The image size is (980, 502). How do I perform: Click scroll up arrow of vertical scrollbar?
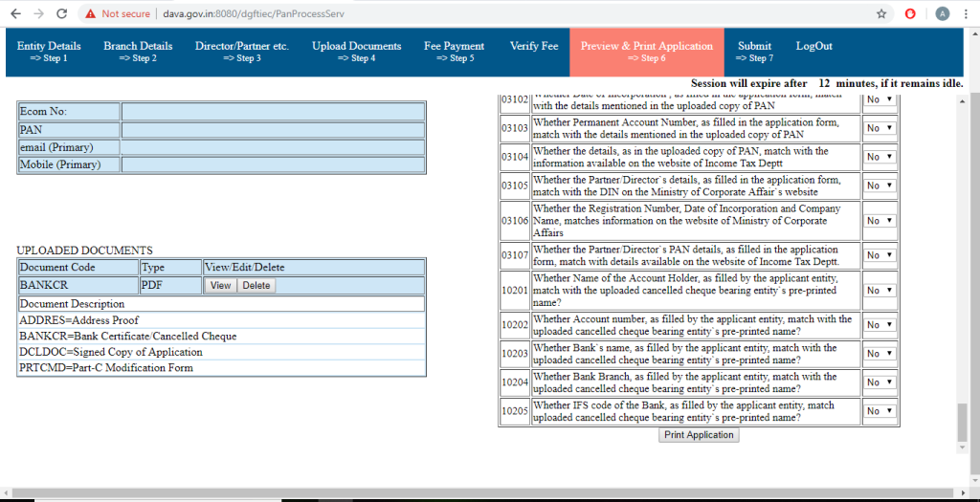tap(963, 101)
